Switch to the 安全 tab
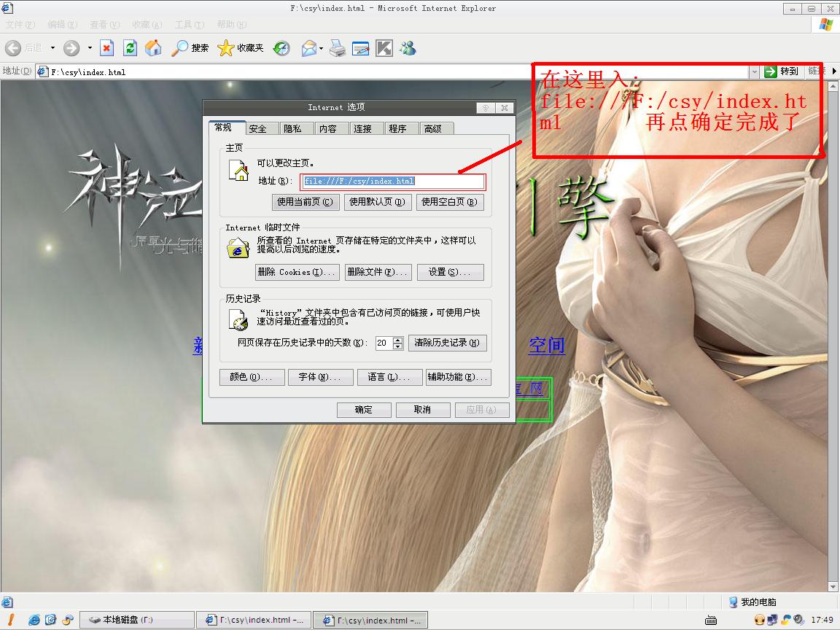Image resolution: width=840 pixels, height=630 pixels. tap(257, 128)
